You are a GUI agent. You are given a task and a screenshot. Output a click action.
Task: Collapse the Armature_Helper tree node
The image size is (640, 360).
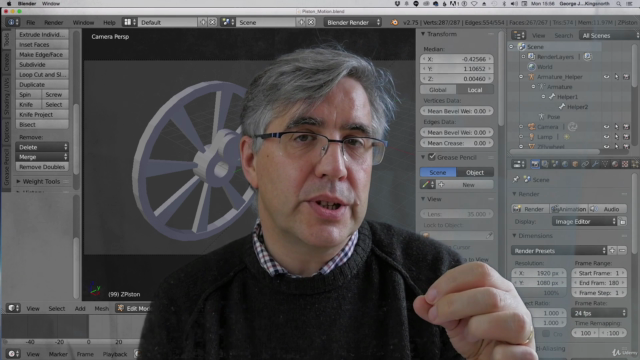(x=521, y=77)
